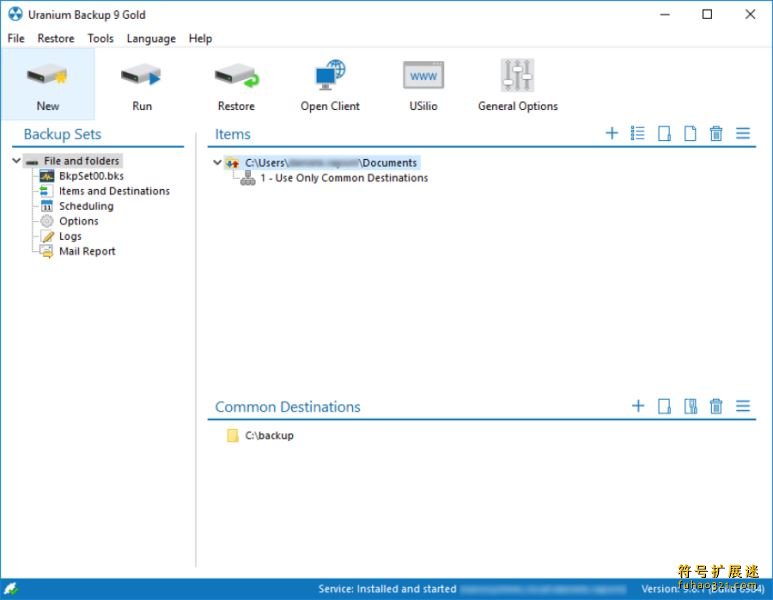
Task: Open Items and Destinations section
Action: tap(114, 191)
